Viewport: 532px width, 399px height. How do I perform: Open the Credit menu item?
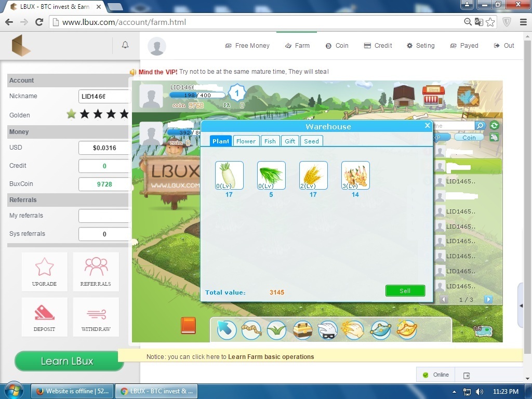point(378,46)
